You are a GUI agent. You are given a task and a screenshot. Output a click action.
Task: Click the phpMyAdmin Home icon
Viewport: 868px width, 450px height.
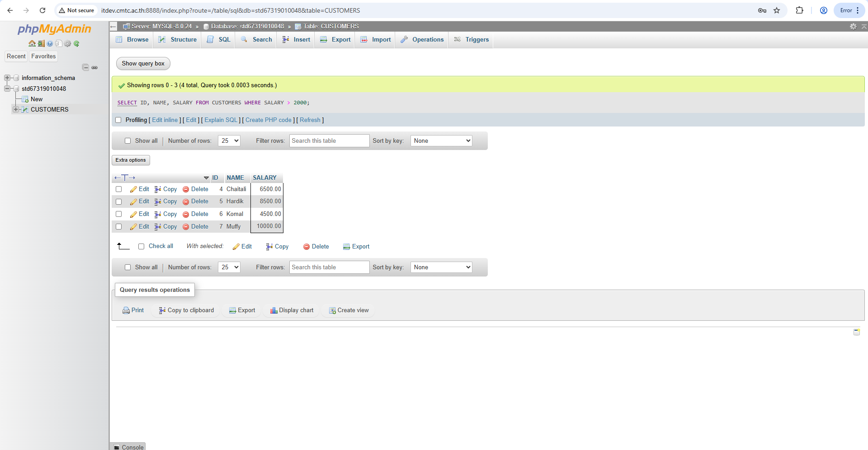pyautogui.click(x=32, y=44)
